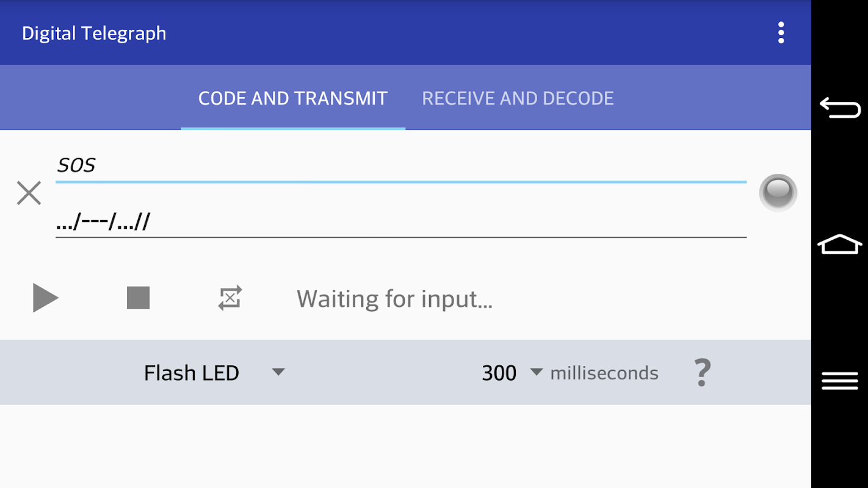Switch to Receive and Decode tab
This screenshot has height=488, width=868.
tap(518, 98)
